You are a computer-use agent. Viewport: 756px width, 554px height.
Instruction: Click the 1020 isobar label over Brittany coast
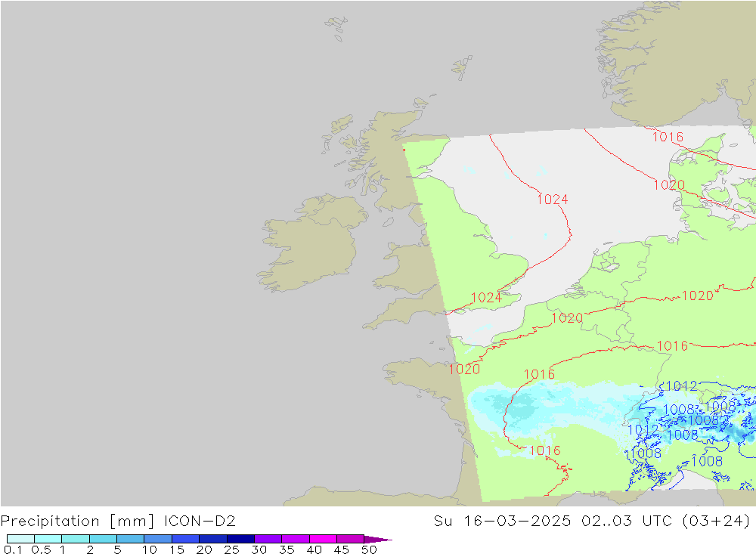coord(464,370)
